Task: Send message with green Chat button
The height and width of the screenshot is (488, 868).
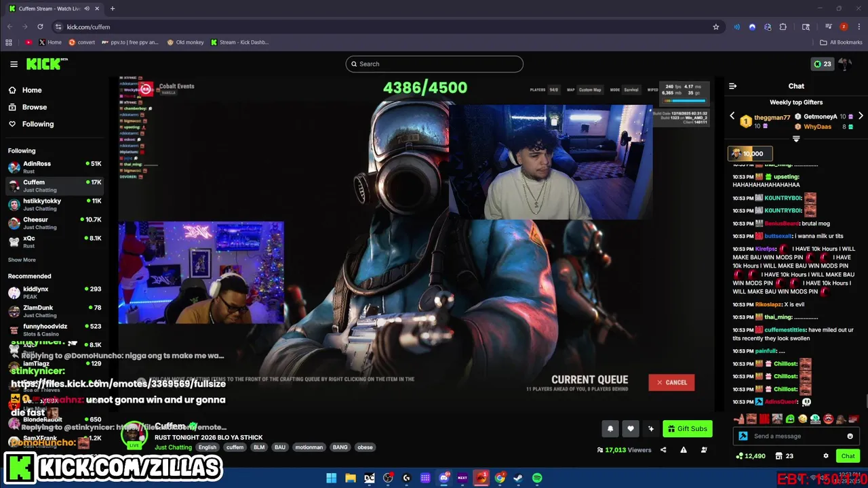Action: click(x=848, y=456)
